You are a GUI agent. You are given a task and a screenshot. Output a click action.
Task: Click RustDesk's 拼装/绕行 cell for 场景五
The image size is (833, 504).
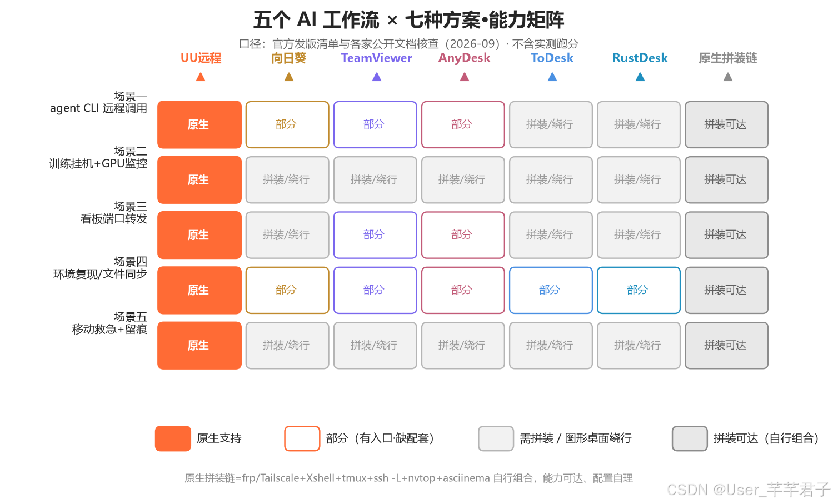pyautogui.click(x=639, y=346)
